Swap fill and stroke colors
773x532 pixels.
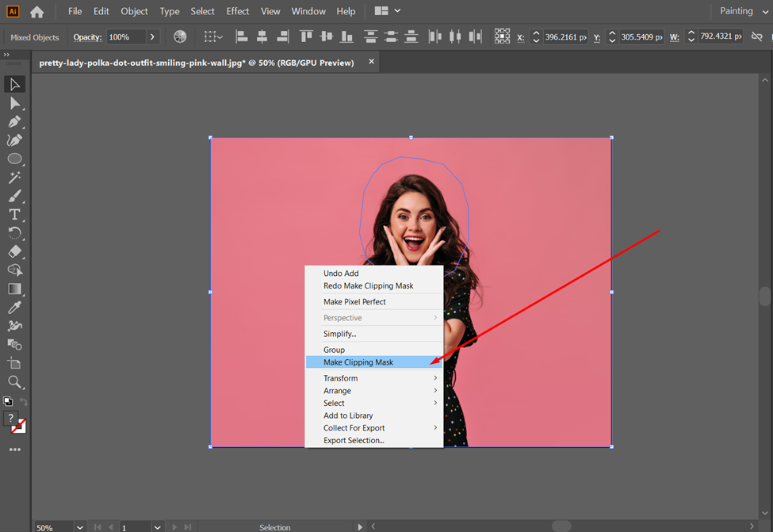point(23,402)
